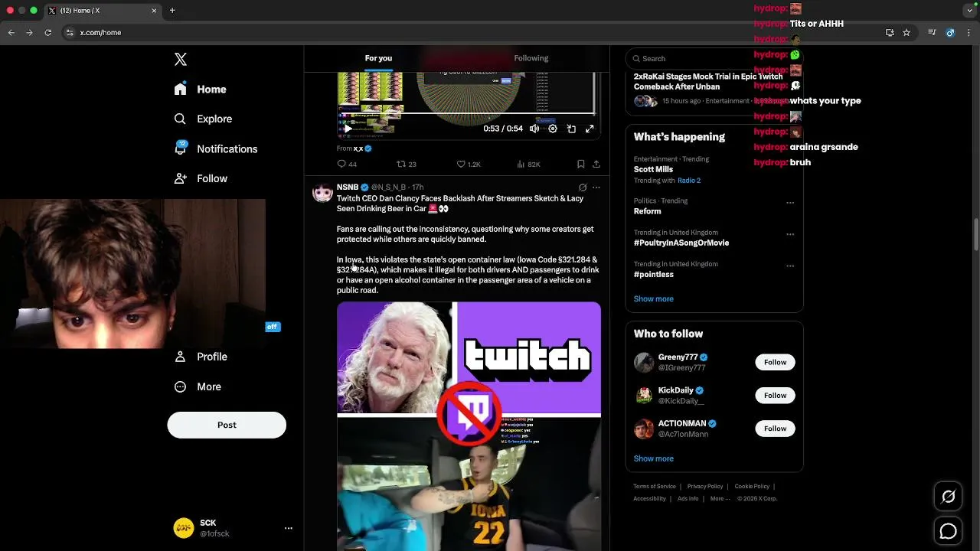Toggle picture-in-picture for the video
Screen dimensions: 980x551
(571, 129)
